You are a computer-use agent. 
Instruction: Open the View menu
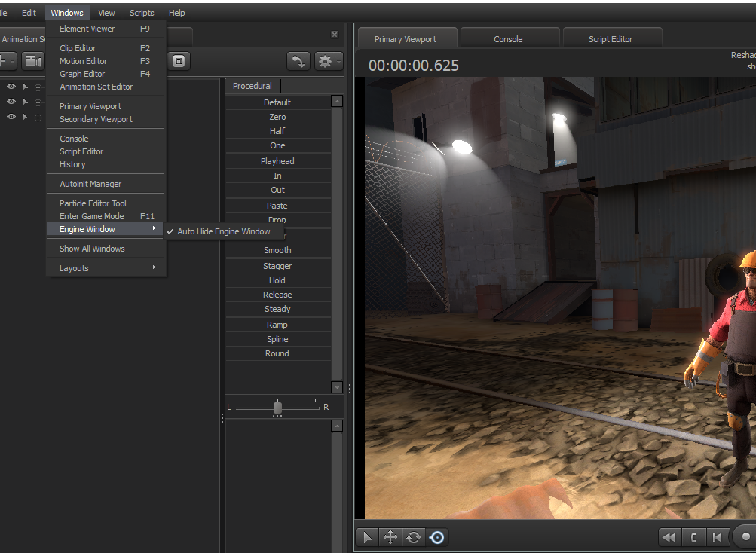click(x=106, y=13)
